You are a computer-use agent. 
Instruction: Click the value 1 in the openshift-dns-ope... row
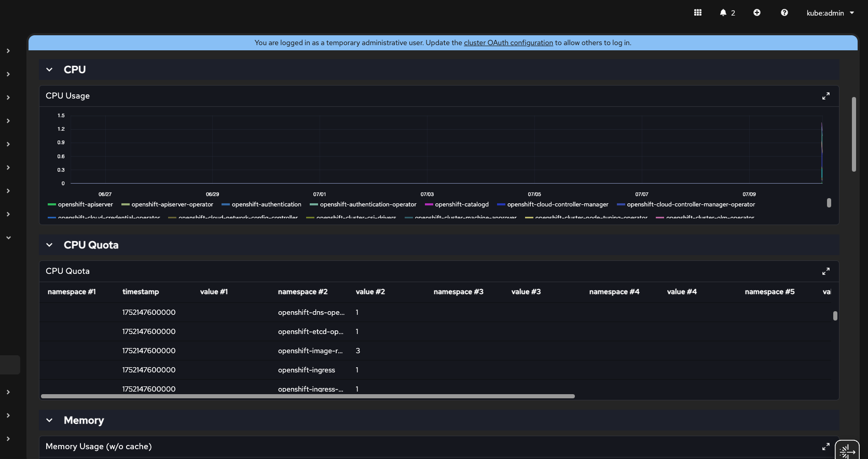tap(357, 312)
